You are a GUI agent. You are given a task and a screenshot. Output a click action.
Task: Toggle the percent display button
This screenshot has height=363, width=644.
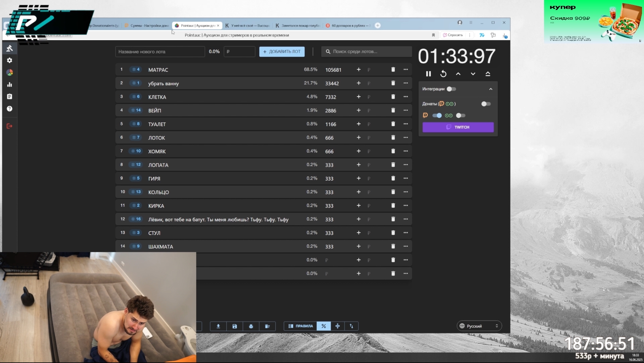[323, 326]
